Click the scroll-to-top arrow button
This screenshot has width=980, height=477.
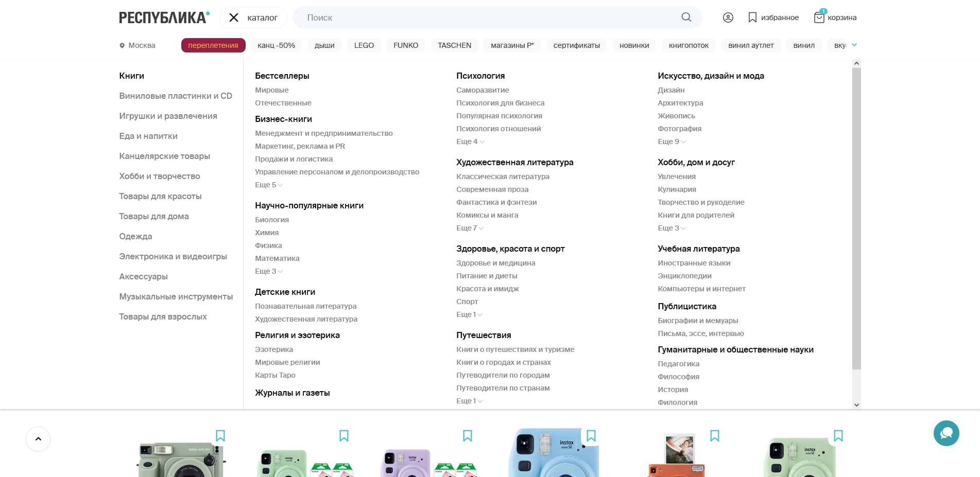[38, 439]
